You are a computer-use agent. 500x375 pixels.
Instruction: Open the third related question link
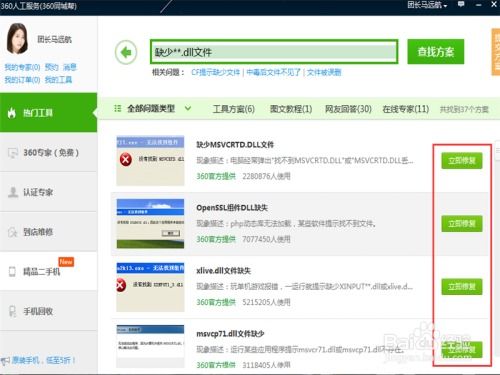click(324, 72)
